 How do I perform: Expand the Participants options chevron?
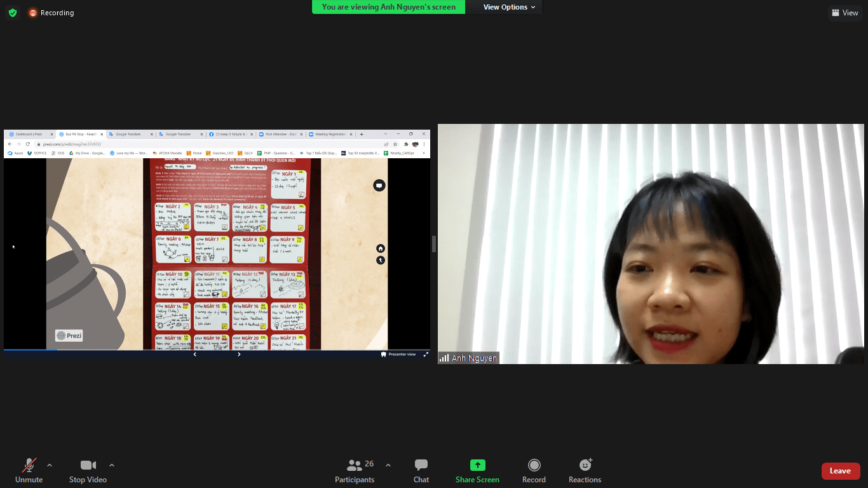point(388,464)
